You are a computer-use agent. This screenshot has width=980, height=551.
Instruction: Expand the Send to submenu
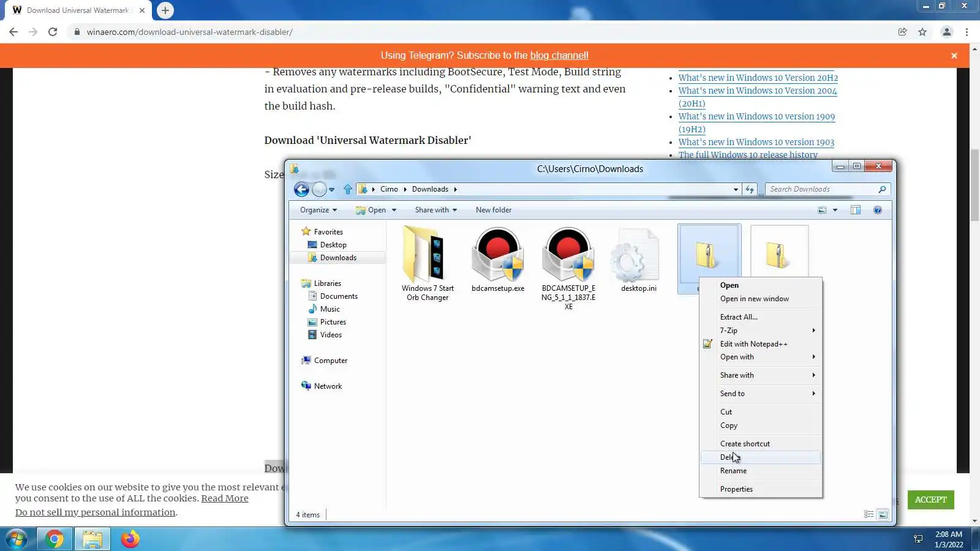pyautogui.click(x=761, y=394)
